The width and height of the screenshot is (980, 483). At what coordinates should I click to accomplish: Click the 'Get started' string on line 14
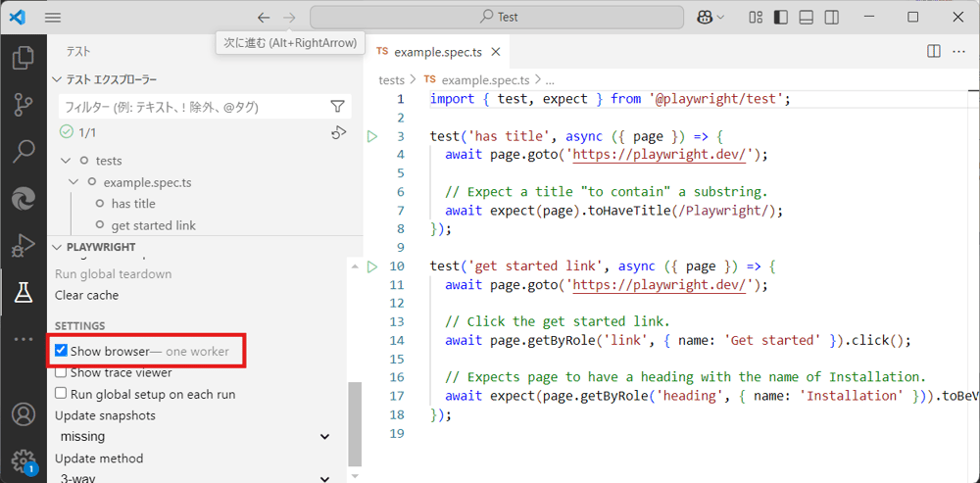click(774, 341)
